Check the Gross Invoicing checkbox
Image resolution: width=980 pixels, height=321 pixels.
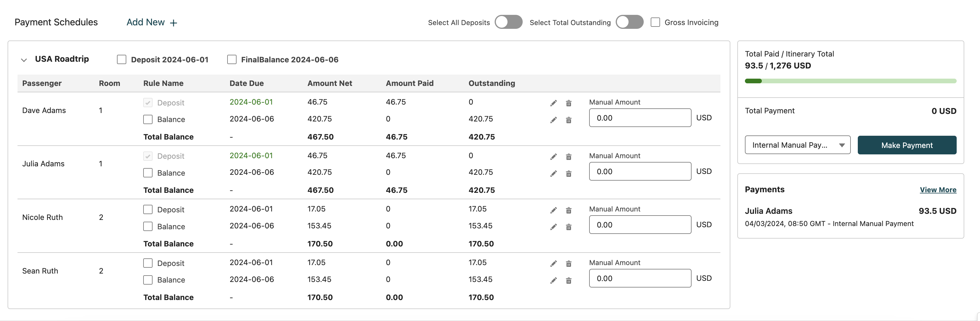655,22
